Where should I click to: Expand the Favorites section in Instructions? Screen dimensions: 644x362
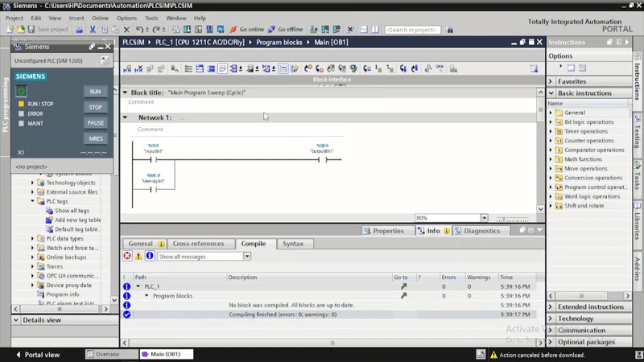pyautogui.click(x=551, y=81)
